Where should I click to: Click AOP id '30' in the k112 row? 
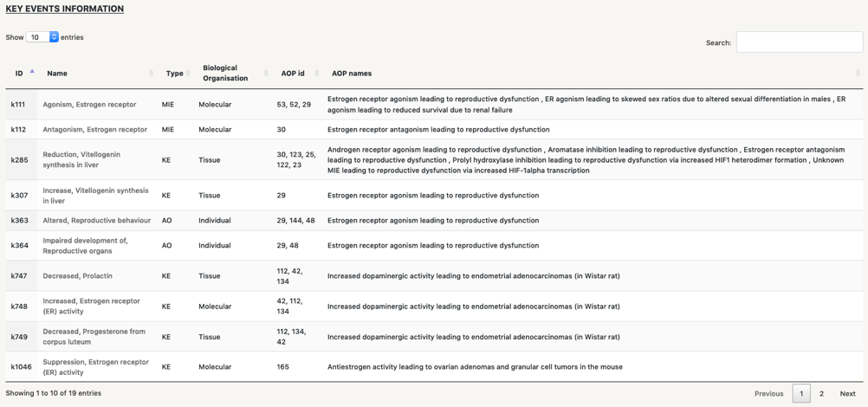[x=281, y=129]
